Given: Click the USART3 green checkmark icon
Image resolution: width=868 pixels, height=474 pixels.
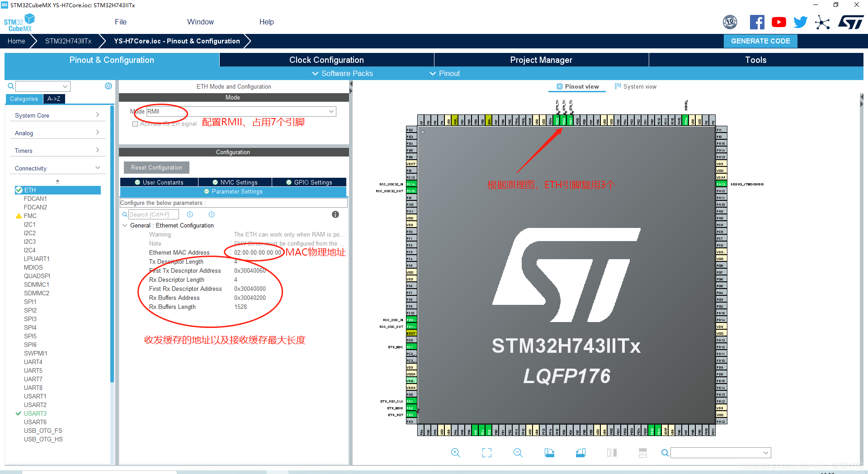Looking at the screenshot, I should click(19, 413).
